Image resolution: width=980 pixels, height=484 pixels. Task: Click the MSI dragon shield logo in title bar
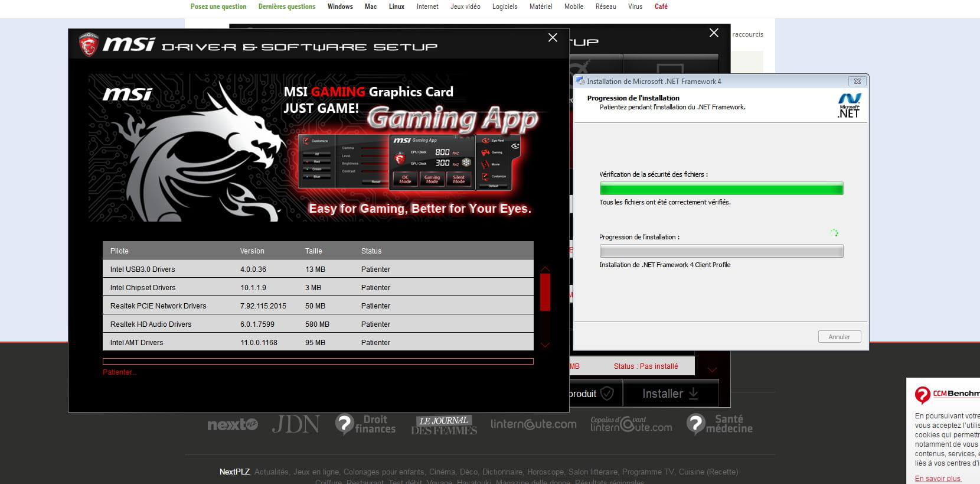(89, 44)
